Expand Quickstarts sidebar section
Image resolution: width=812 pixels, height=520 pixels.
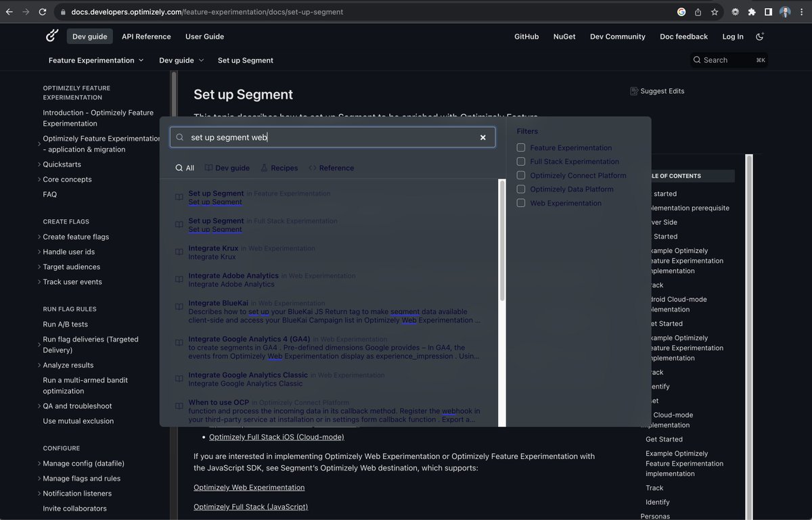(39, 164)
